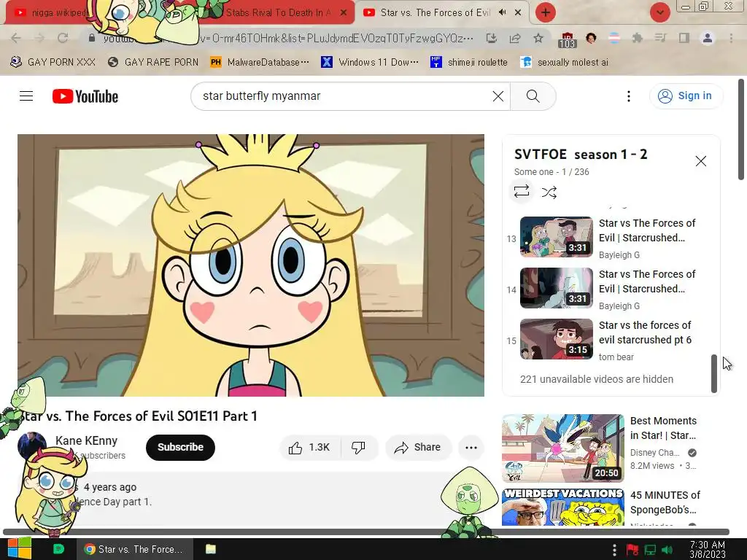Toggle the browser side panel
Image resolution: width=747 pixels, height=560 pixels.
tap(684, 38)
